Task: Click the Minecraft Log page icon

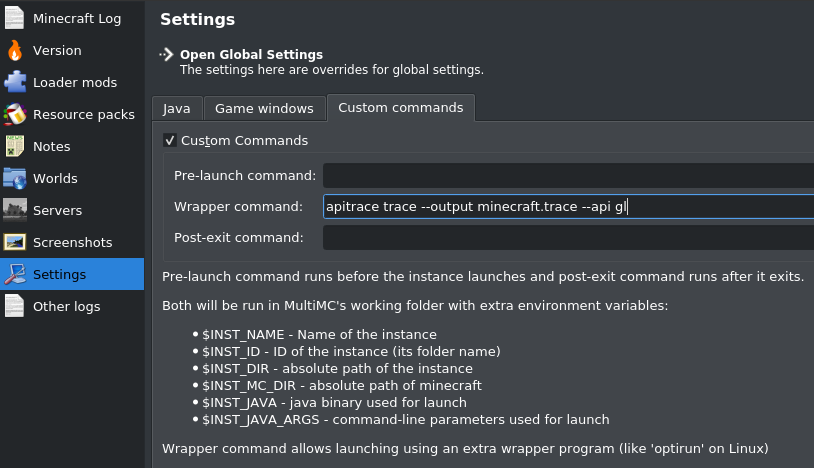Action: point(15,18)
